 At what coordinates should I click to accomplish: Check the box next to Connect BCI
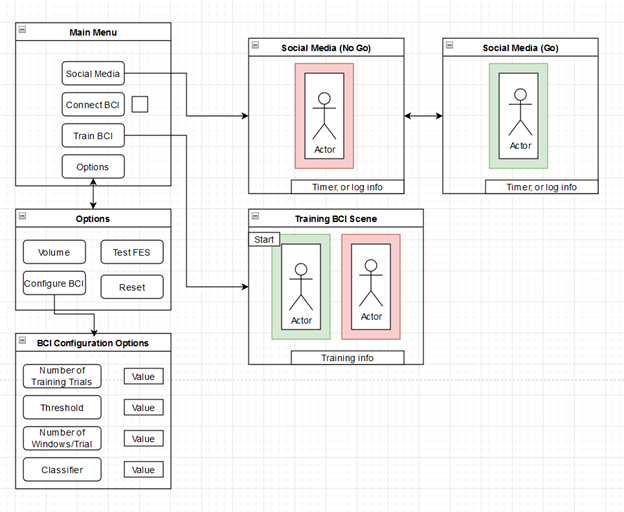click(140, 104)
